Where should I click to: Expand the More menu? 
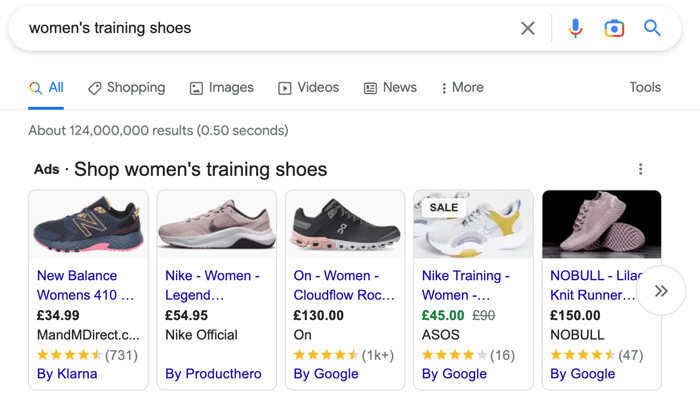pos(462,87)
